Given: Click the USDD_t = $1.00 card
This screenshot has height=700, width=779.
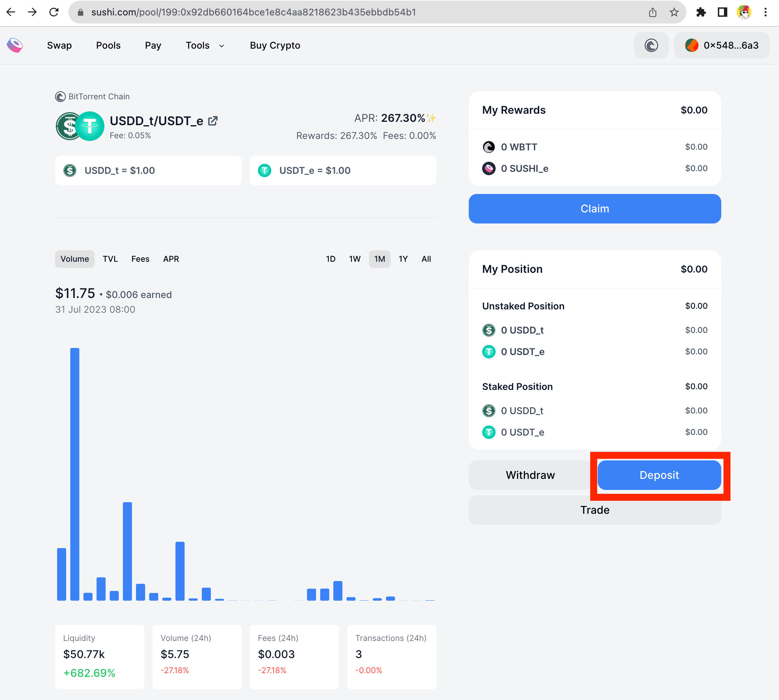Looking at the screenshot, I should pyautogui.click(x=148, y=170).
